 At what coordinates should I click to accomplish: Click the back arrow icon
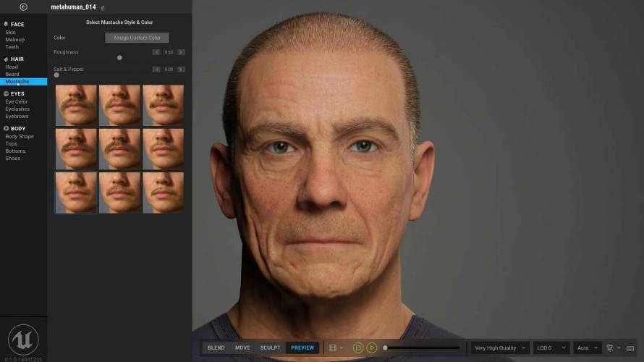[23, 7]
